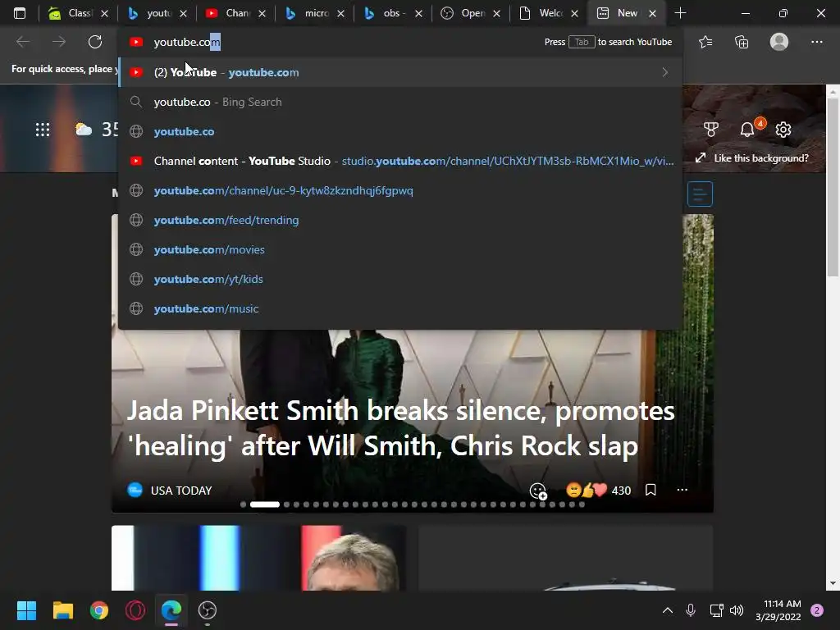This screenshot has width=840, height=630.
Task: Select the (2) YouTube - youtube.com suggestion
Action: pyautogui.click(x=399, y=72)
